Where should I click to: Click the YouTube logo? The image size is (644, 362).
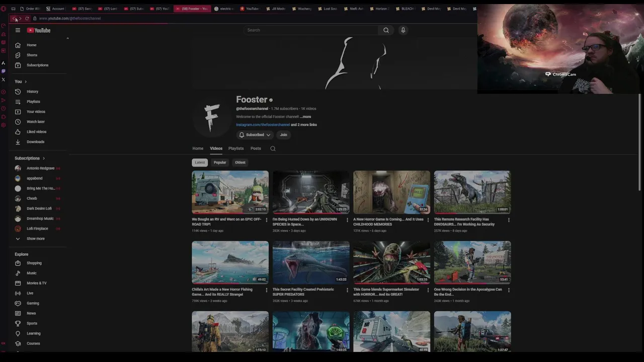(39, 30)
